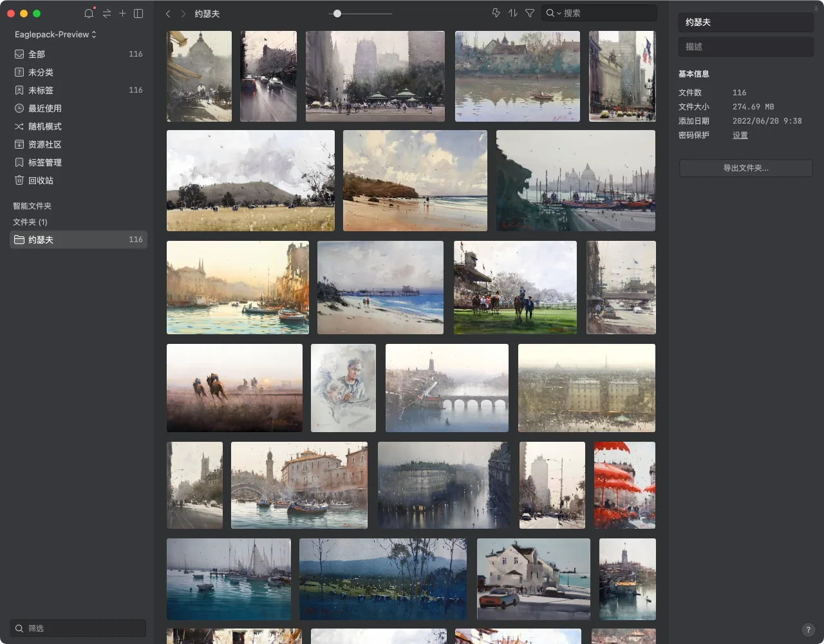The height and width of the screenshot is (644, 824).
Task: Open 标签管理 in sidebar
Action: [x=79, y=162]
